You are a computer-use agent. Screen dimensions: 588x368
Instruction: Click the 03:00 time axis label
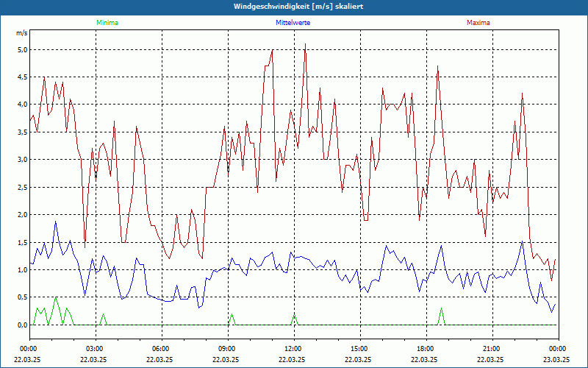point(96,349)
